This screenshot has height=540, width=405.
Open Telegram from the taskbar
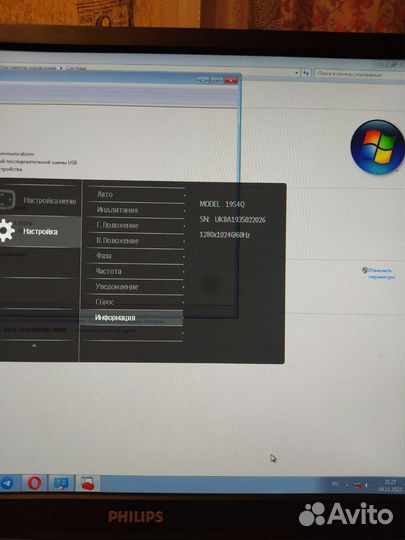(7, 483)
